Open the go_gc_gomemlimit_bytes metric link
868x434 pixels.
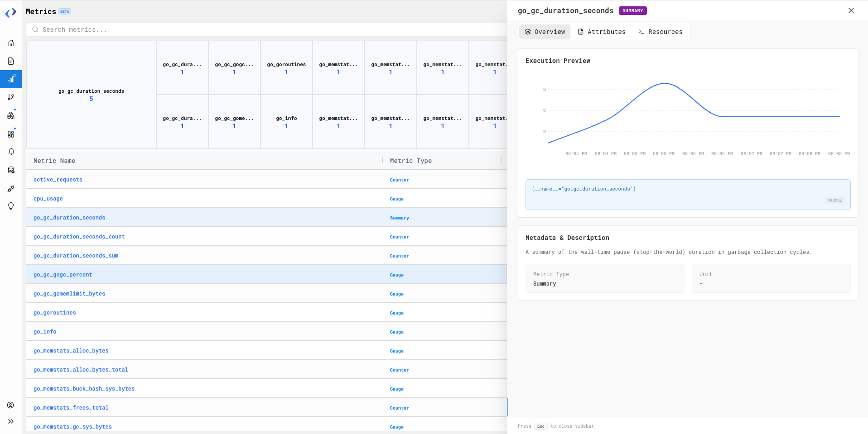click(69, 294)
